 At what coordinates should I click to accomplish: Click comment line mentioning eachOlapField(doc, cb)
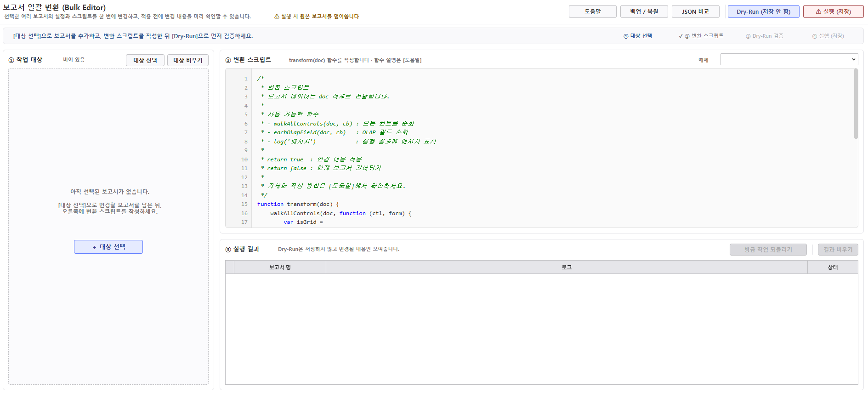click(x=335, y=132)
